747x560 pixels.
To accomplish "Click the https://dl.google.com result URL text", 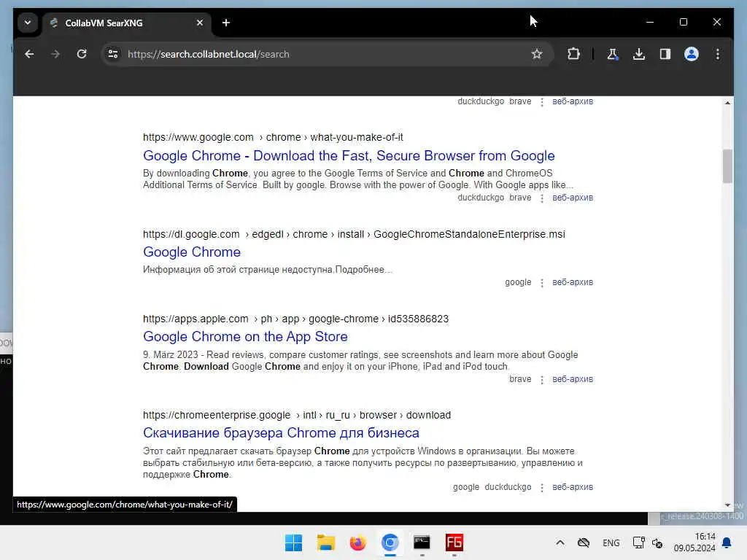I will (191, 234).
